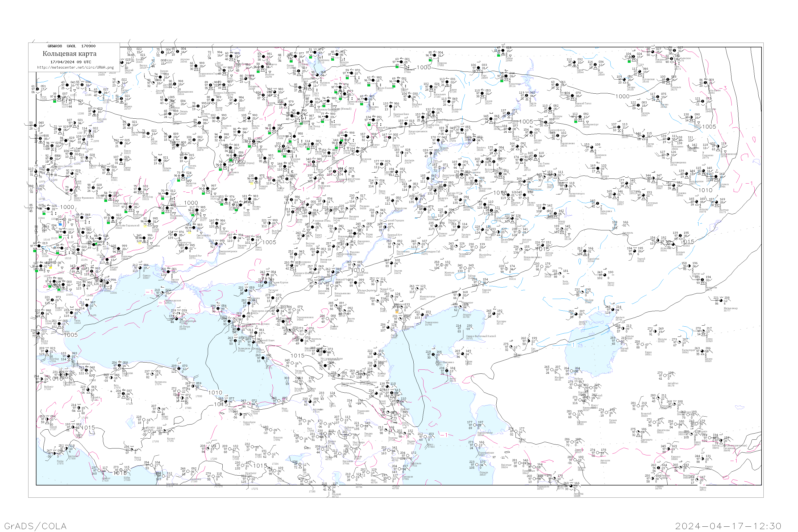Viewport: 798px width, 532px height.
Task: Select the Киров 27199 station circle
Action: pos(447,82)
